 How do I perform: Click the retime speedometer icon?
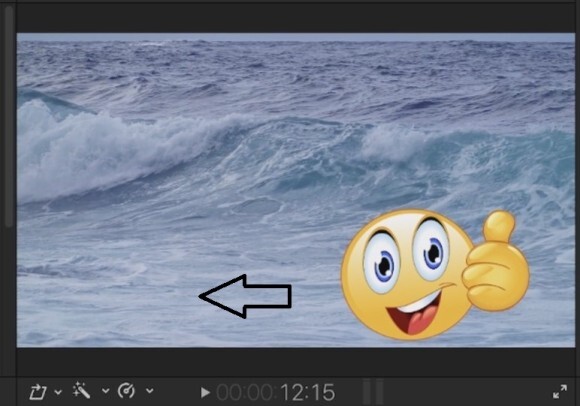(x=126, y=390)
